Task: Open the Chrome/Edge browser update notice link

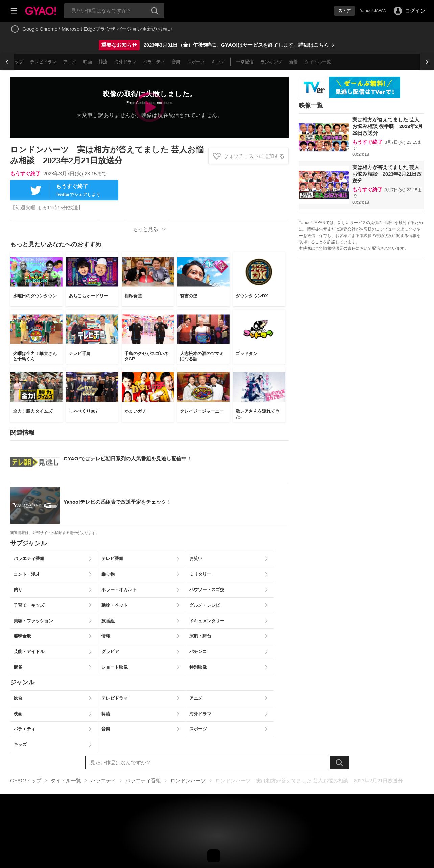Action: (x=97, y=29)
